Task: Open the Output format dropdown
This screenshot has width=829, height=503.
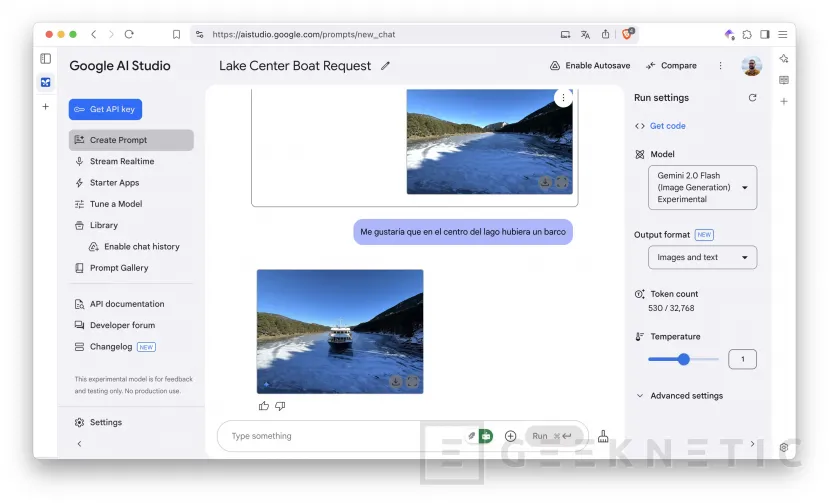Action: coord(702,257)
